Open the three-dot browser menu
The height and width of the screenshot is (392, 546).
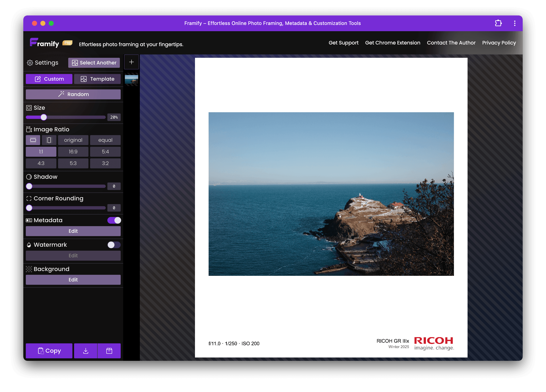[x=515, y=23]
